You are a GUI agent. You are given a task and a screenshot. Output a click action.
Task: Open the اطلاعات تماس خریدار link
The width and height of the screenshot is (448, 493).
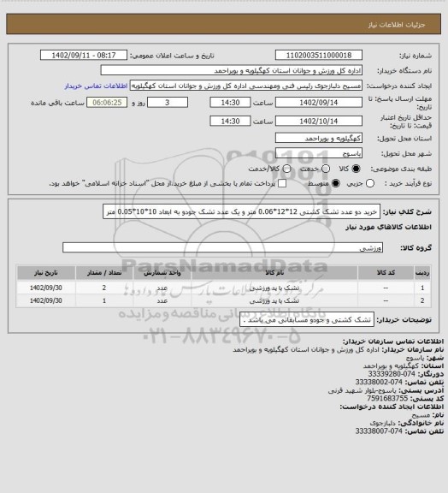[x=96, y=86]
